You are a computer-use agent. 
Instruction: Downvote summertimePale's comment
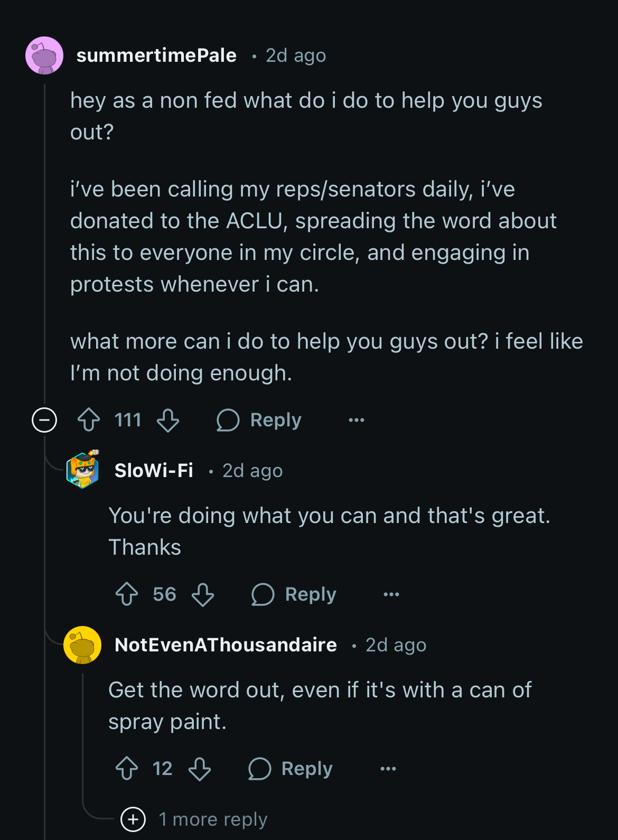pyautogui.click(x=168, y=420)
